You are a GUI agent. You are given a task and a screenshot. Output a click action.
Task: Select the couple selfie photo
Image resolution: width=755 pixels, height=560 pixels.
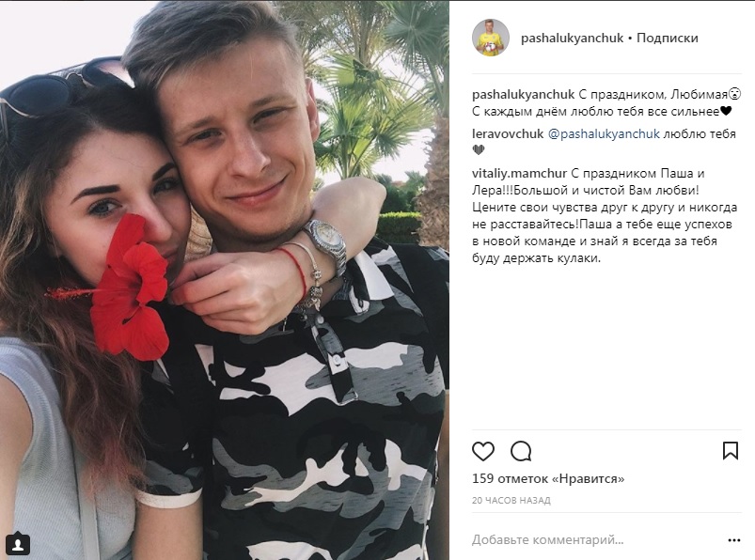[x=225, y=280]
